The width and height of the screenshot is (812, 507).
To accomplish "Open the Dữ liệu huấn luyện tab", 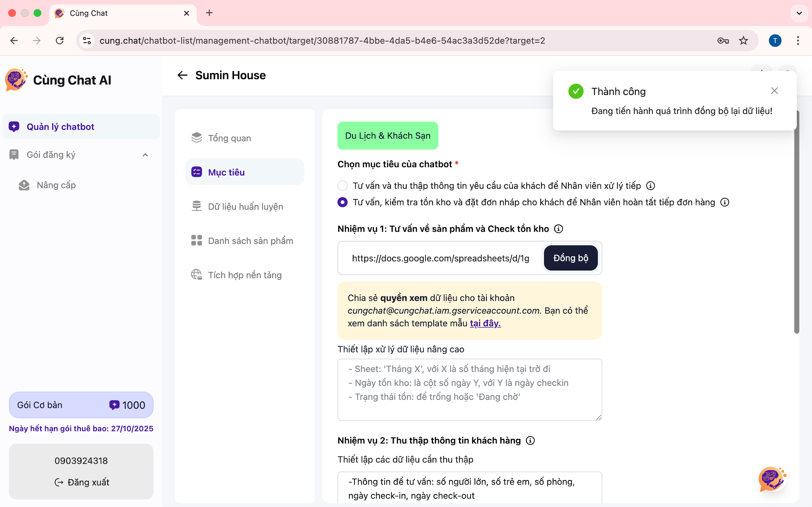I will pos(245,206).
